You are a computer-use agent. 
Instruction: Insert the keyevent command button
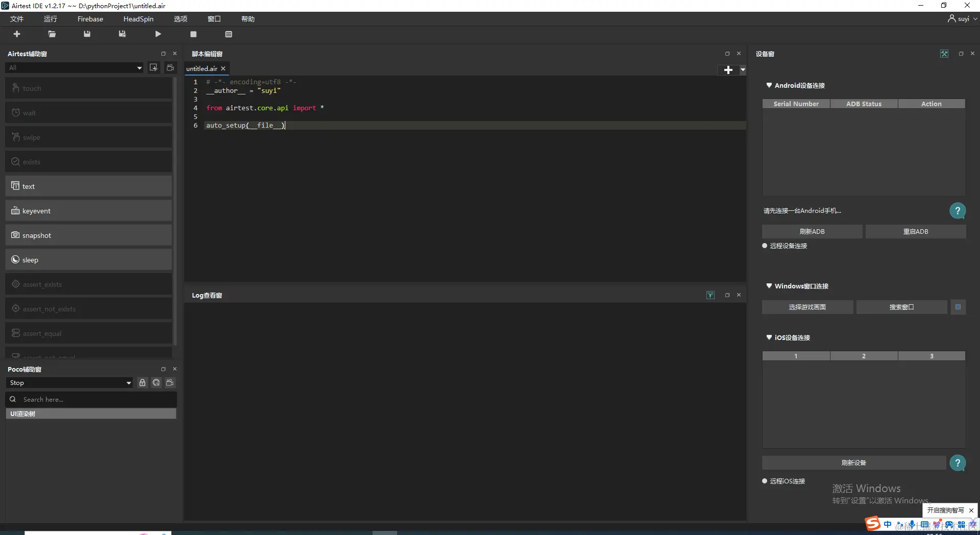tap(89, 211)
